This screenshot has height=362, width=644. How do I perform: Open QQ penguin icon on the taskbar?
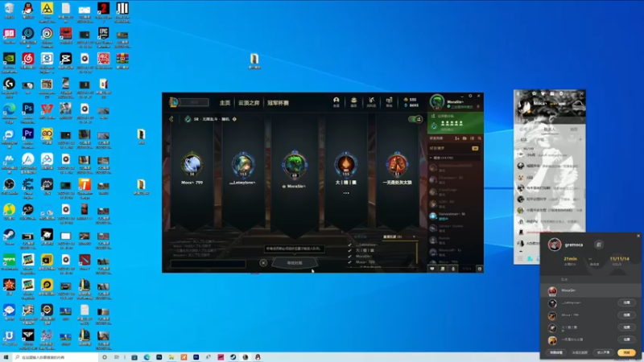[258, 357]
